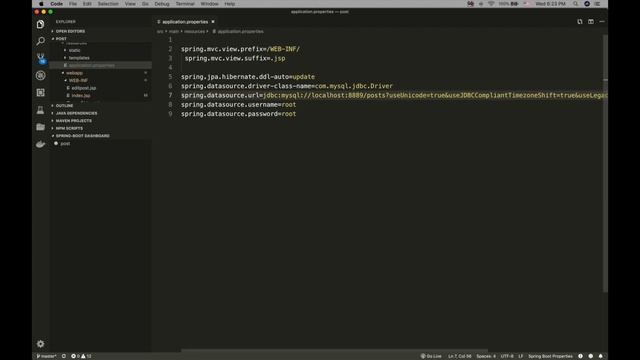The image size is (640, 360).
Task: Click the Synchronize Changes status icon
Action: click(x=64, y=356)
